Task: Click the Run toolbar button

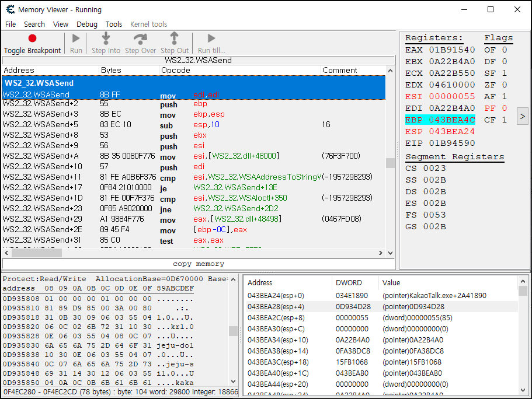Action: point(76,43)
